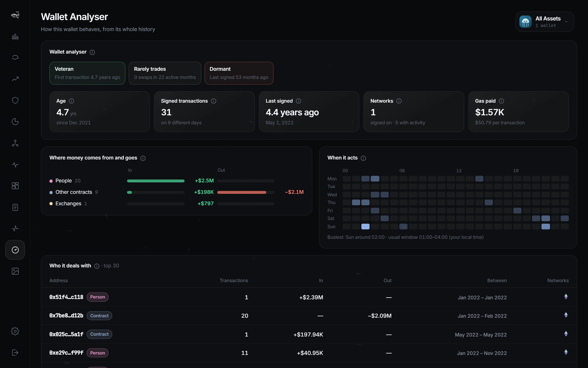
Task: Click the Exchanges category row label
Action: click(68, 203)
